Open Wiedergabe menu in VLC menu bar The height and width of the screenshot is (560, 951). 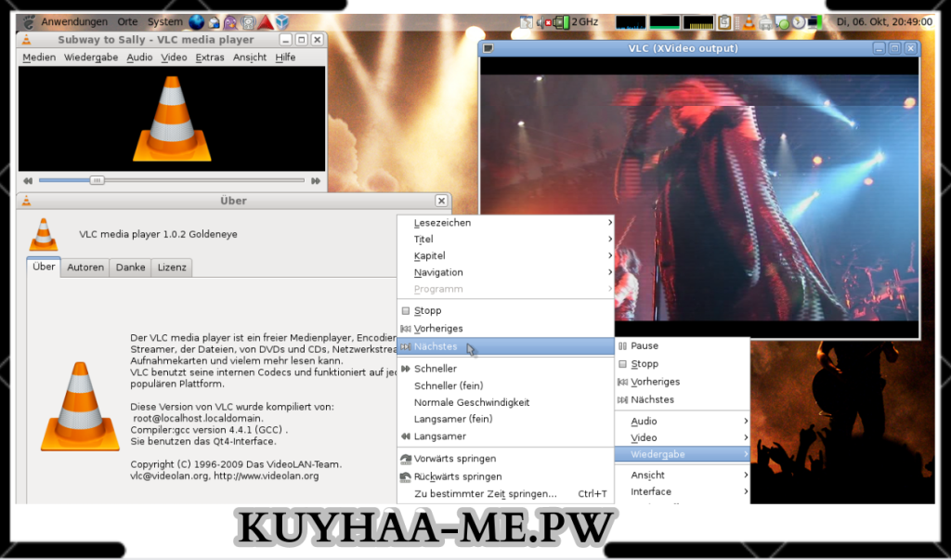(x=91, y=57)
